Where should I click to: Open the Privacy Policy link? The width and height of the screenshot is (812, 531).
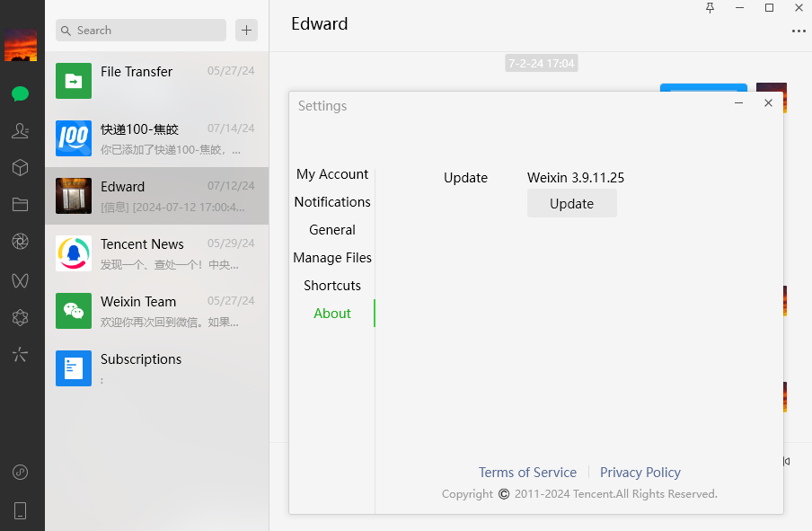pos(640,473)
